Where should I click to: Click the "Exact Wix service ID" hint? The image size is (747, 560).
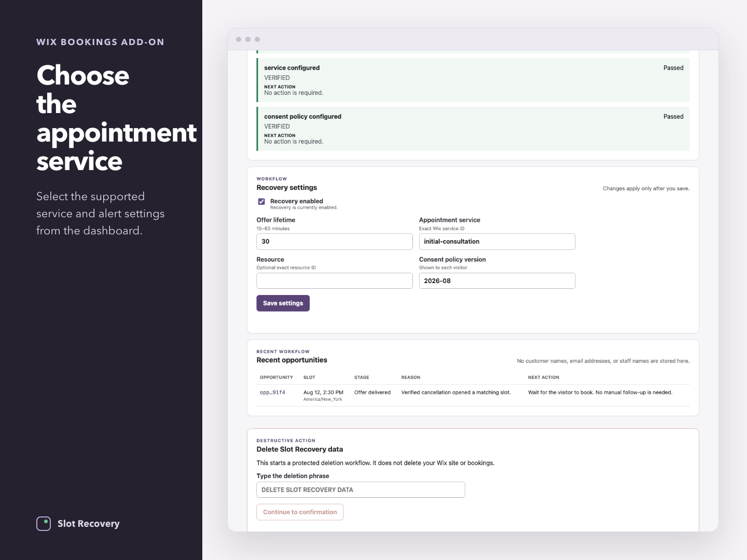click(441, 229)
